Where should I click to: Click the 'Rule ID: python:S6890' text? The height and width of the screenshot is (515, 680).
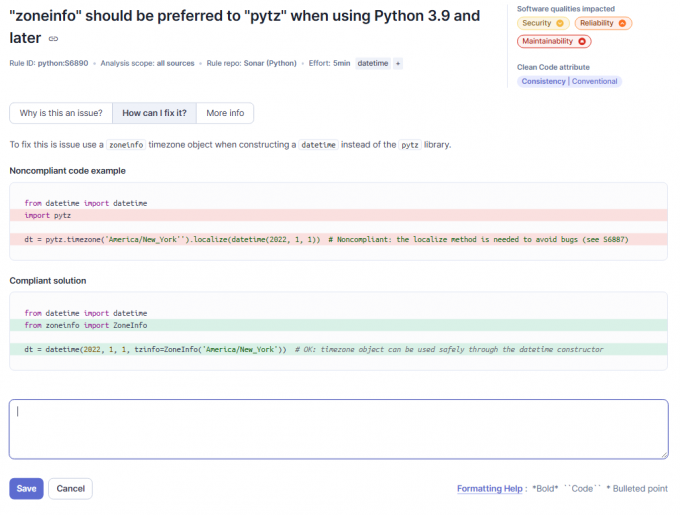tap(49, 63)
